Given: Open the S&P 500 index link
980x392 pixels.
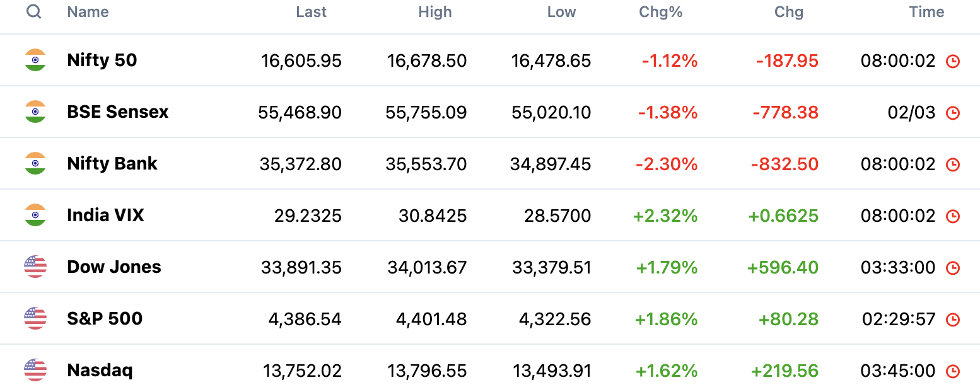Looking at the screenshot, I should tap(105, 319).
